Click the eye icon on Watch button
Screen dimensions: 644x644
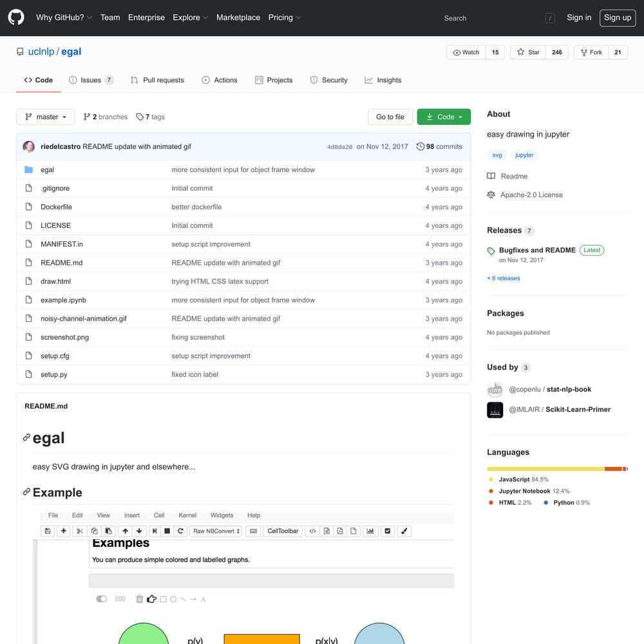(457, 53)
